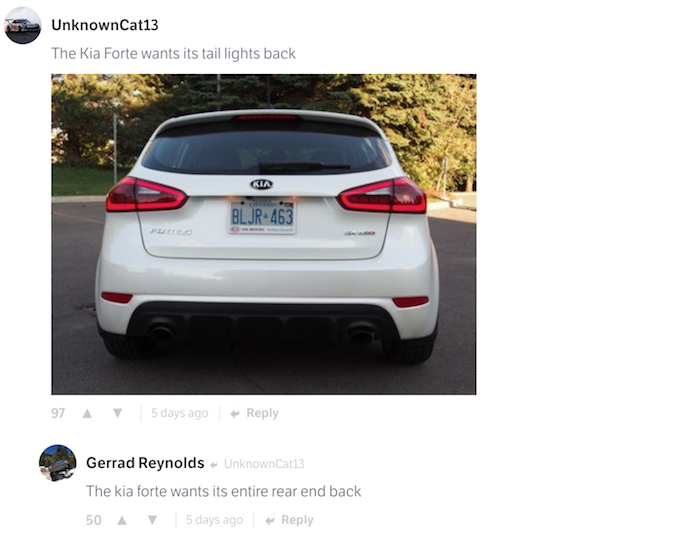Open UnknownCat13's profile avatar
The image size is (700, 539).
pyautogui.click(x=22, y=25)
